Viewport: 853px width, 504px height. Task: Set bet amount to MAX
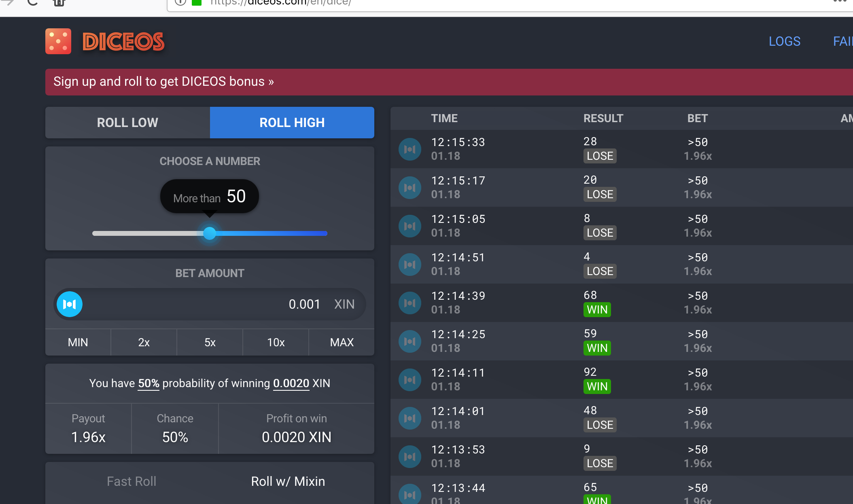click(342, 342)
